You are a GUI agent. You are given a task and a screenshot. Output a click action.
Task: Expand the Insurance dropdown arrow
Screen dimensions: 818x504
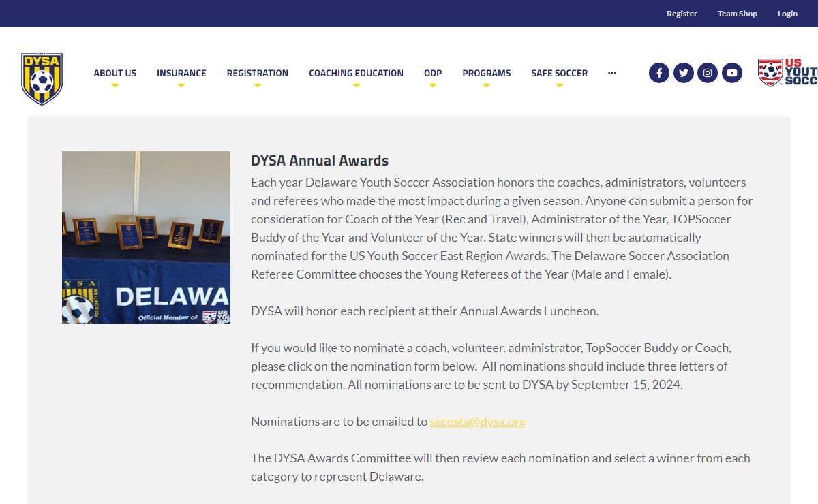pyautogui.click(x=181, y=86)
